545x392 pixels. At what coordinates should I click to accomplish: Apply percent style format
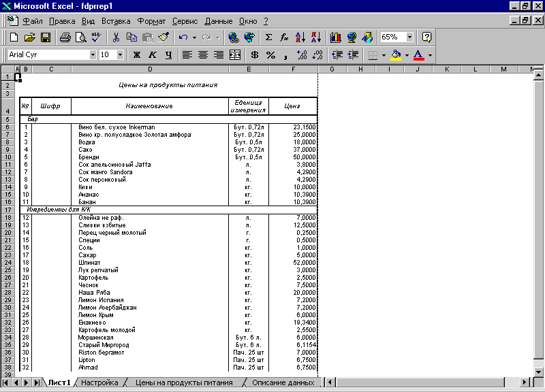[x=270, y=55]
